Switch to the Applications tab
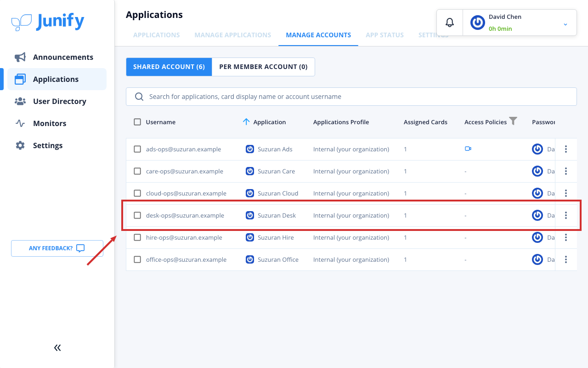The height and width of the screenshot is (368, 588). click(x=157, y=35)
